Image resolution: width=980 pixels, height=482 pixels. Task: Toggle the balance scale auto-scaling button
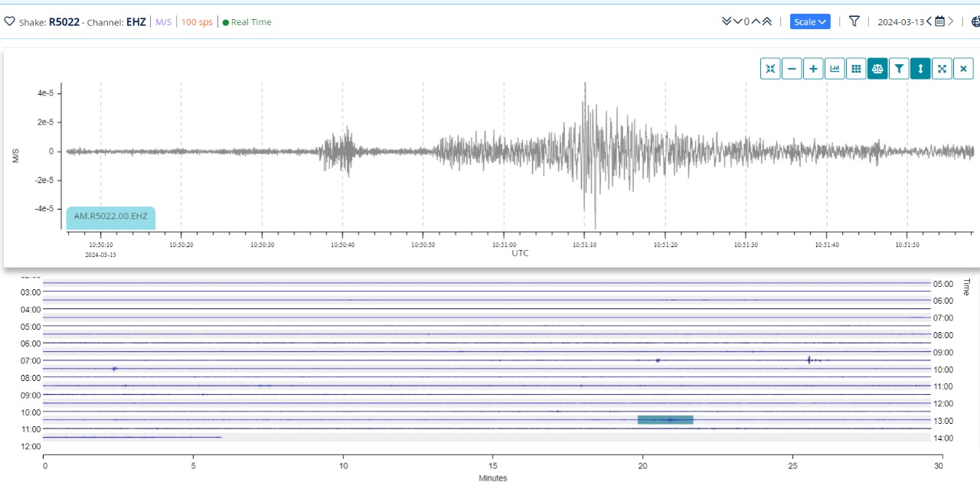877,69
